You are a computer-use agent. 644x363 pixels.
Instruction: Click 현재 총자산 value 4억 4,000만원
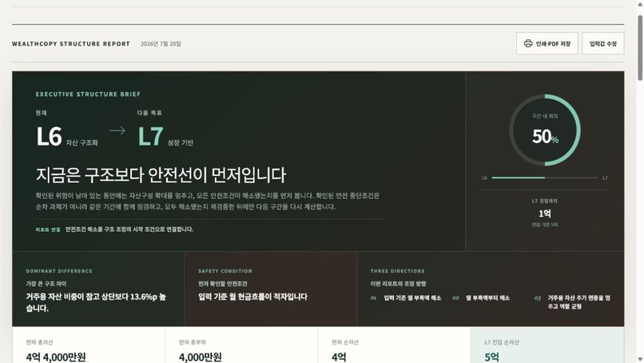(56, 357)
